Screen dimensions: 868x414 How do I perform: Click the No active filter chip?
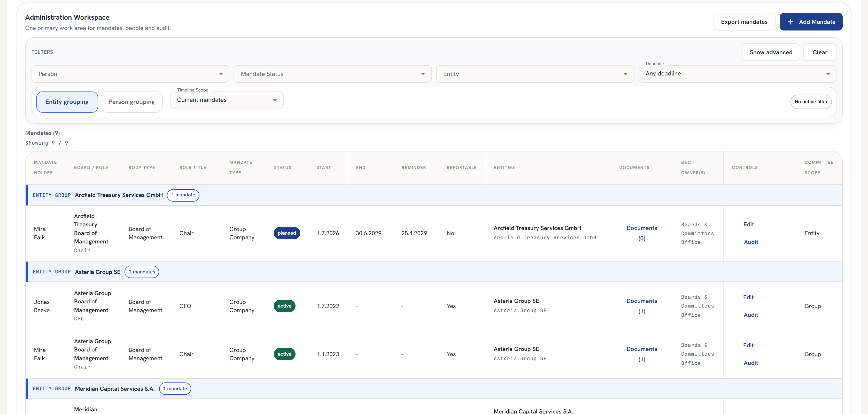pos(811,102)
